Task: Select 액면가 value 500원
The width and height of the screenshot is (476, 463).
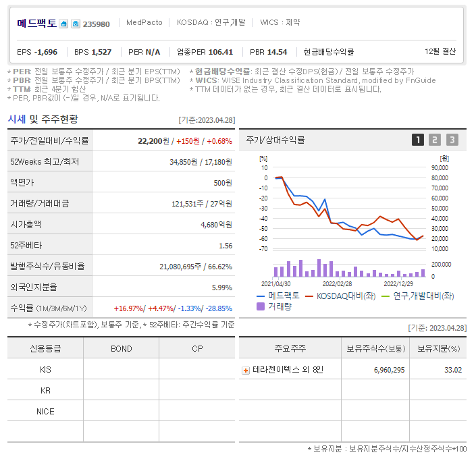Action: coord(223,183)
